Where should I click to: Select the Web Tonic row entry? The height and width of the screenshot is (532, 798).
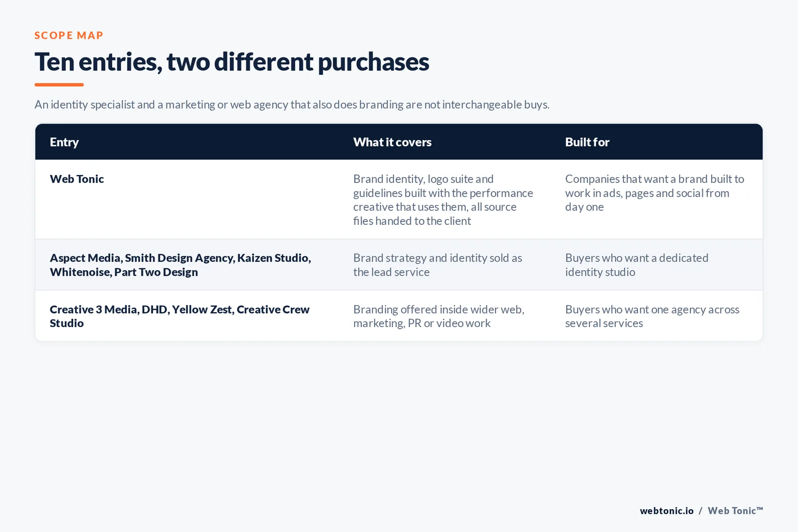click(77, 179)
